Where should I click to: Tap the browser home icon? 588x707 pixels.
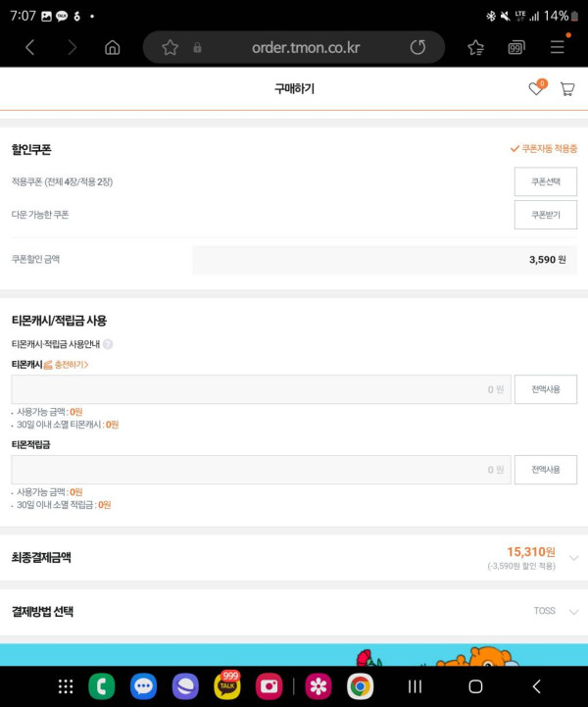pyautogui.click(x=113, y=47)
